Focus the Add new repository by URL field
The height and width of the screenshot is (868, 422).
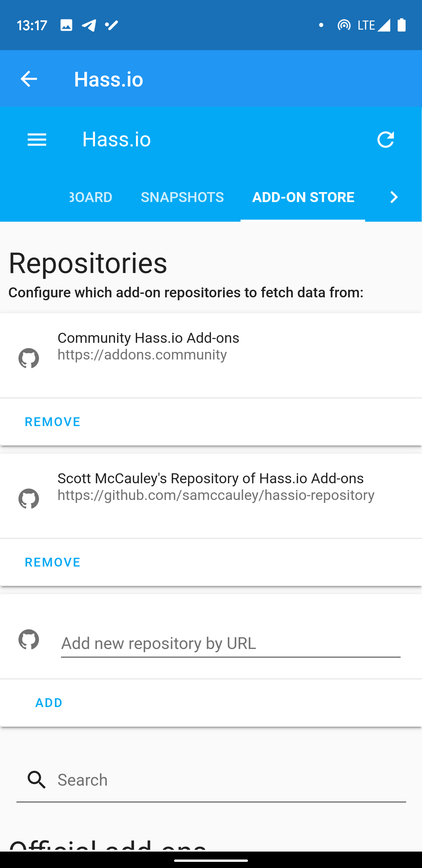231,644
